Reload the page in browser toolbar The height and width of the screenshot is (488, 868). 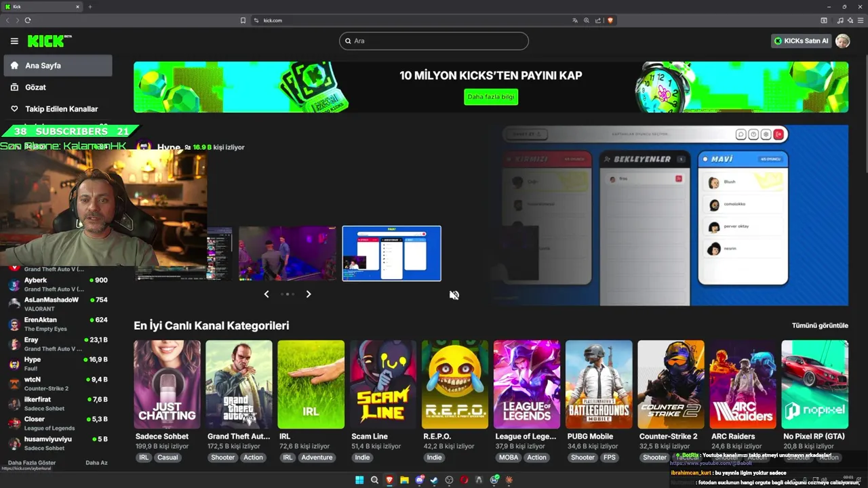pos(28,20)
